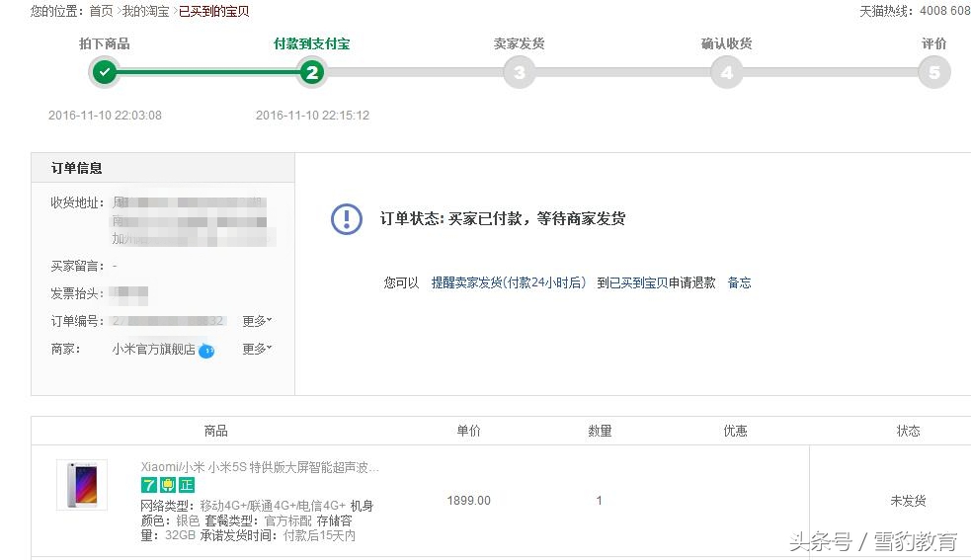Open the Xiaomi/小米 小米5S product title
Screen dimensions: 971x560
click(x=260, y=467)
